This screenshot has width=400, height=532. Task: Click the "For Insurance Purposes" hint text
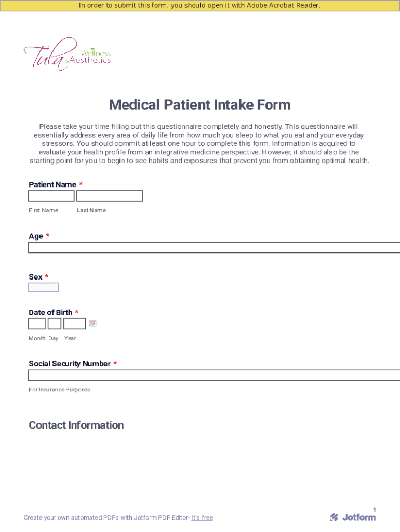pyautogui.click(x=59, y=390)
